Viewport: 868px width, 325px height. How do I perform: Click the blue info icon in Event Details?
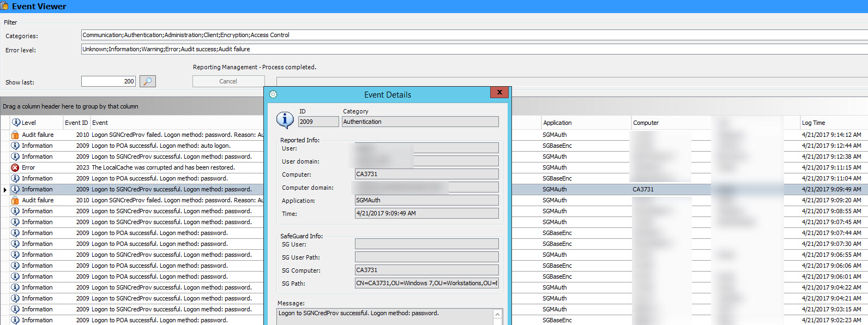pos(285,119)
